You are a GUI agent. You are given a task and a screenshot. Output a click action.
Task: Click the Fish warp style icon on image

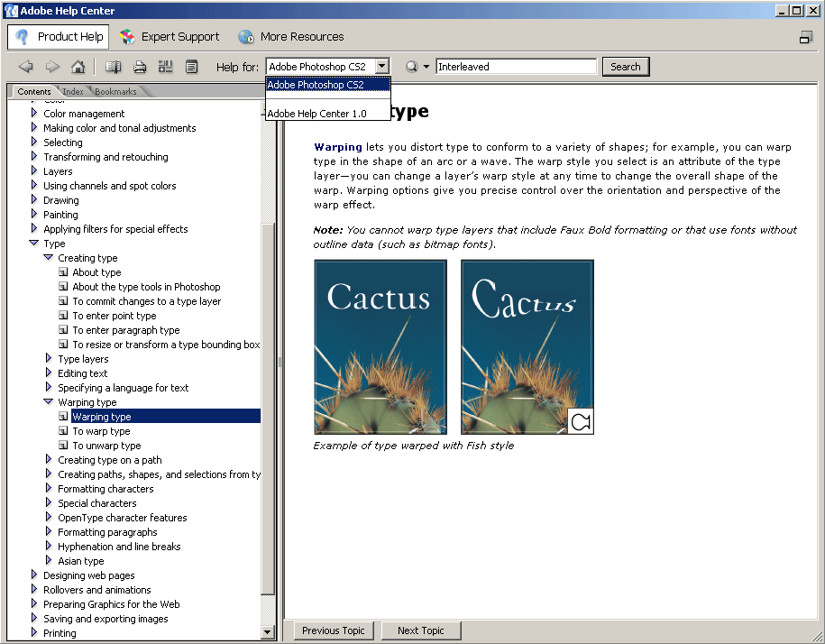pos(581,421)
